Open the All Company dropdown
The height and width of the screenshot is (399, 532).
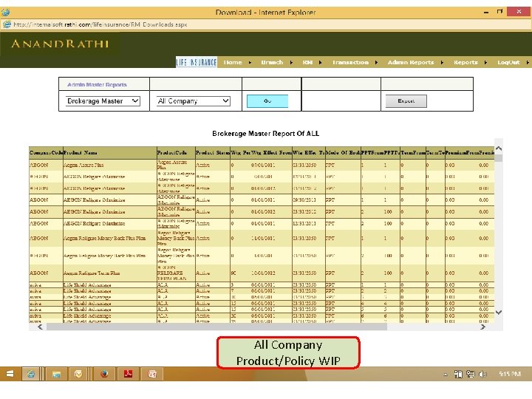click(194, 101)
